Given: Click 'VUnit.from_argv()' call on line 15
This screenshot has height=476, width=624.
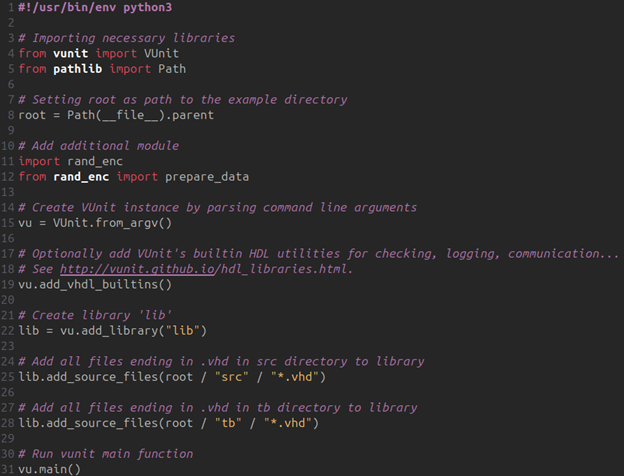Looking at the screenshot, I should (113, 223).
